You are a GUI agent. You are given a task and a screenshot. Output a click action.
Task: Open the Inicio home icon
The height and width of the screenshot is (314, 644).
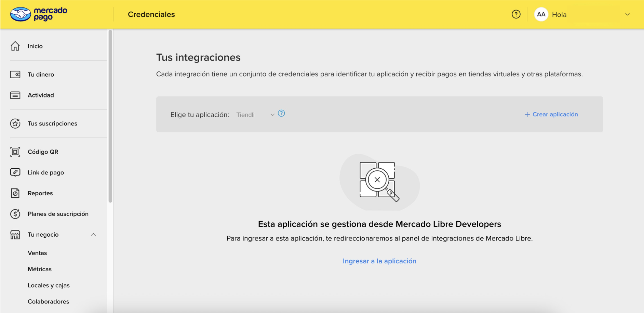pos(15,46)
